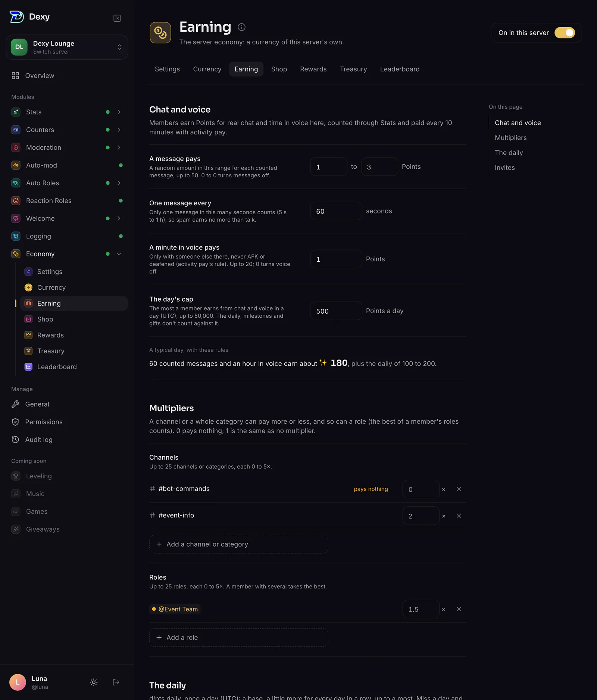597x700 pixels.
Task: Expand the Welcome module chevron
Action: point(119,218)
